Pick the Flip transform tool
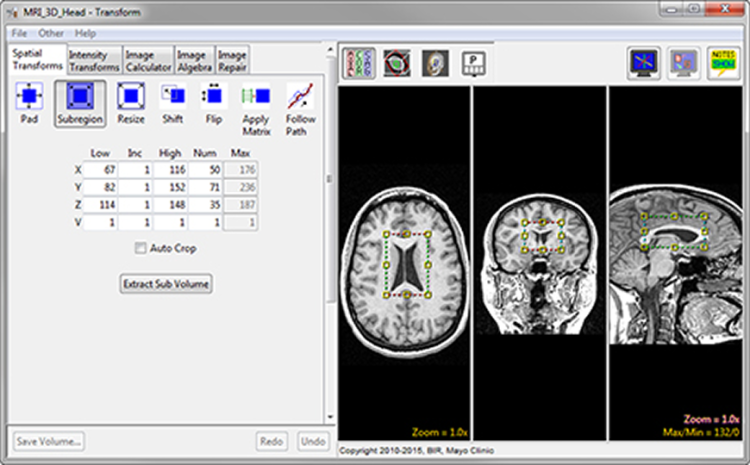 coord(212,103)
